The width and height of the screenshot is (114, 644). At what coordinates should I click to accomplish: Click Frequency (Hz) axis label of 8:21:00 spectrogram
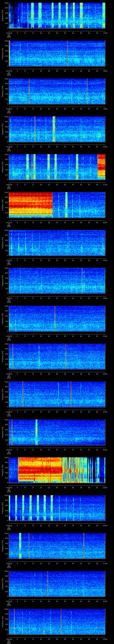click(3, 205)
